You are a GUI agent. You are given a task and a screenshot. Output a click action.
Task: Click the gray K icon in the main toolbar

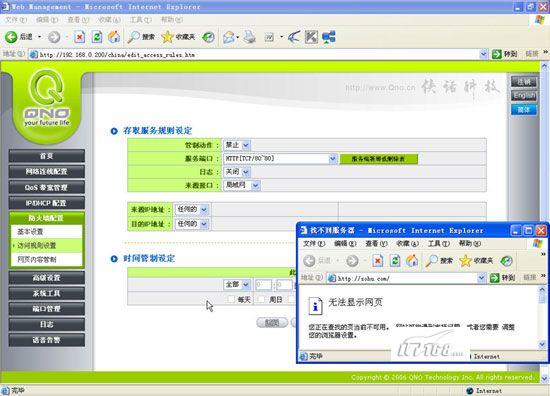pyautogui.click(x=311, y=37)
